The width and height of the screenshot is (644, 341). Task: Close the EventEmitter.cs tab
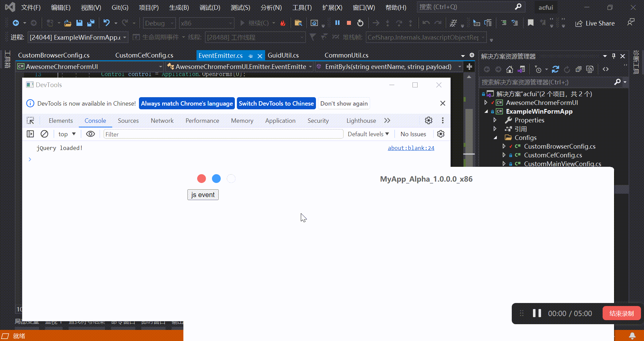tap(260, 56)
